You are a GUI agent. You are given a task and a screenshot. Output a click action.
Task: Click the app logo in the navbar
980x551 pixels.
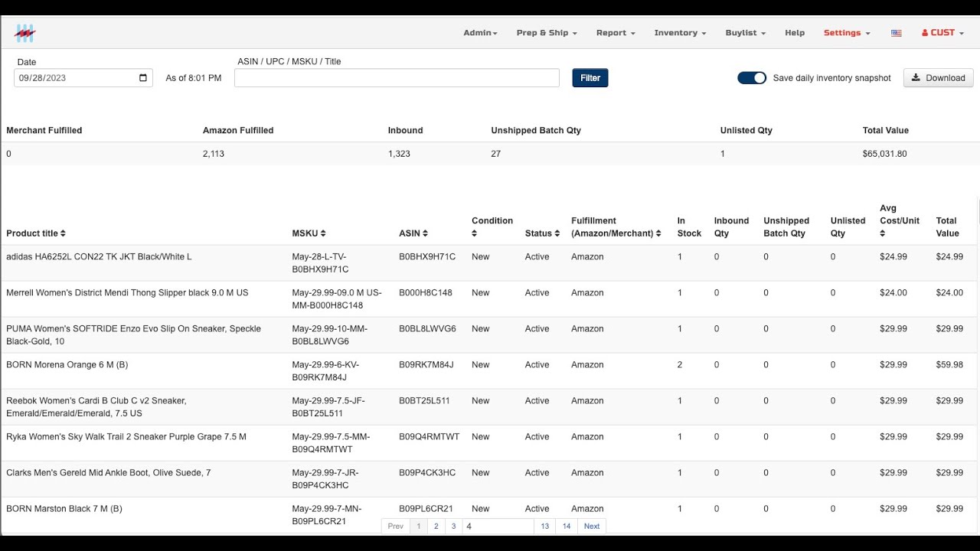25,33
